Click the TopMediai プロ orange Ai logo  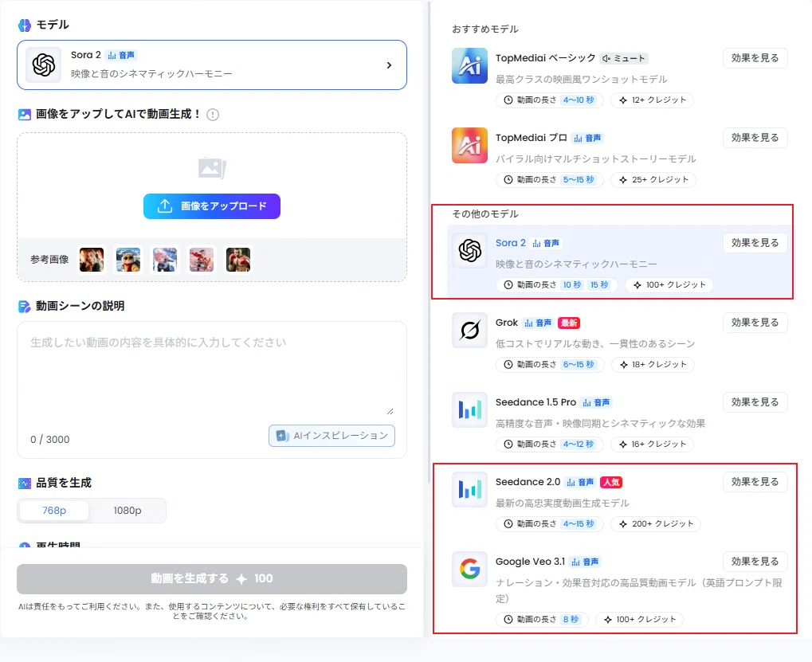tap(469, 146)
